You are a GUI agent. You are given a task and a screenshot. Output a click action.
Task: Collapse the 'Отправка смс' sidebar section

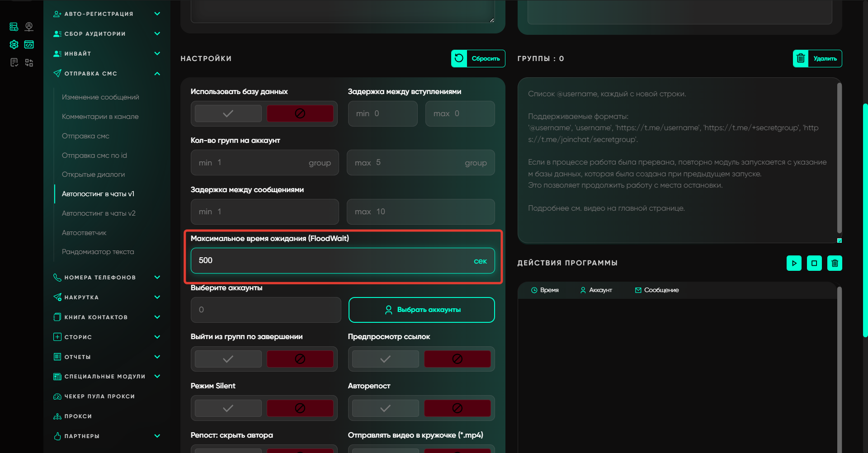click(157, 74)
